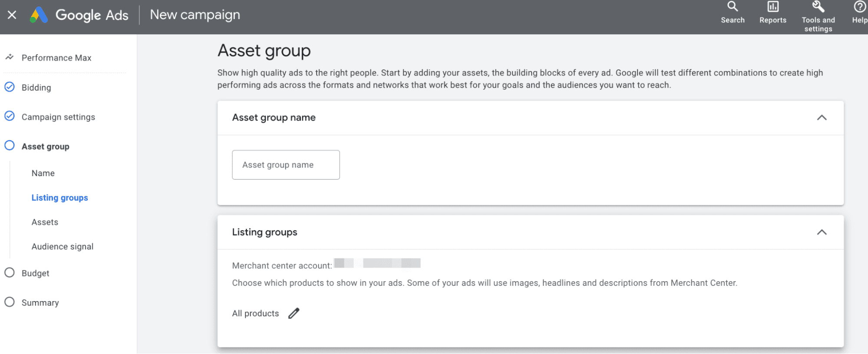Collapse the Listing groups section

click(x=822, y=232)
